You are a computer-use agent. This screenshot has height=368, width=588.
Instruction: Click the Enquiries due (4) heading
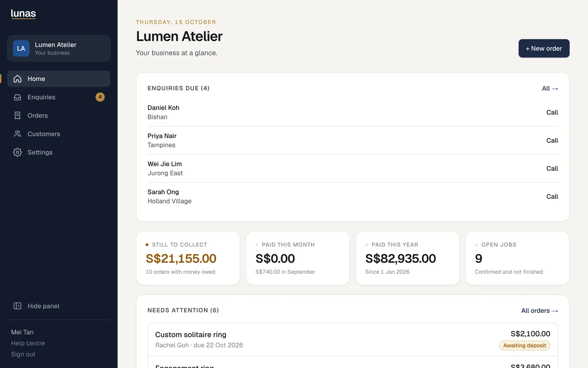tap(178, 88)
